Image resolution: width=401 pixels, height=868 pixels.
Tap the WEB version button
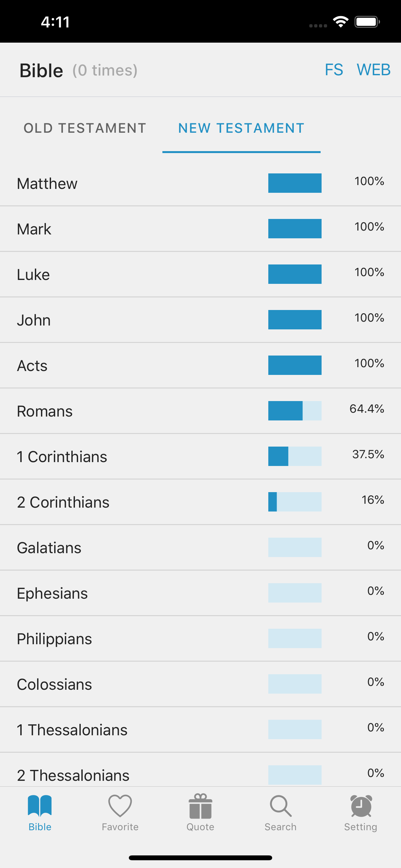(374, 70)
